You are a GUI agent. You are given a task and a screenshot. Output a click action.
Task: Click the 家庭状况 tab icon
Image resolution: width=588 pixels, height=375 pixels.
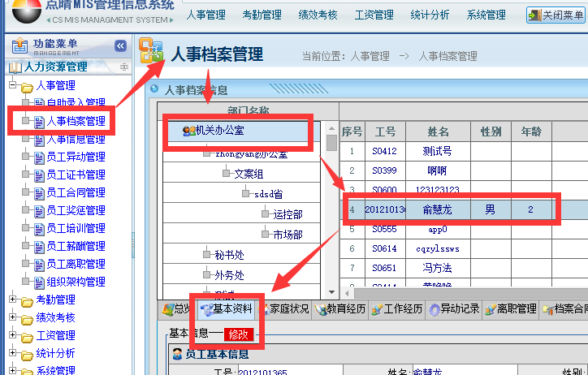click(263, 309)
